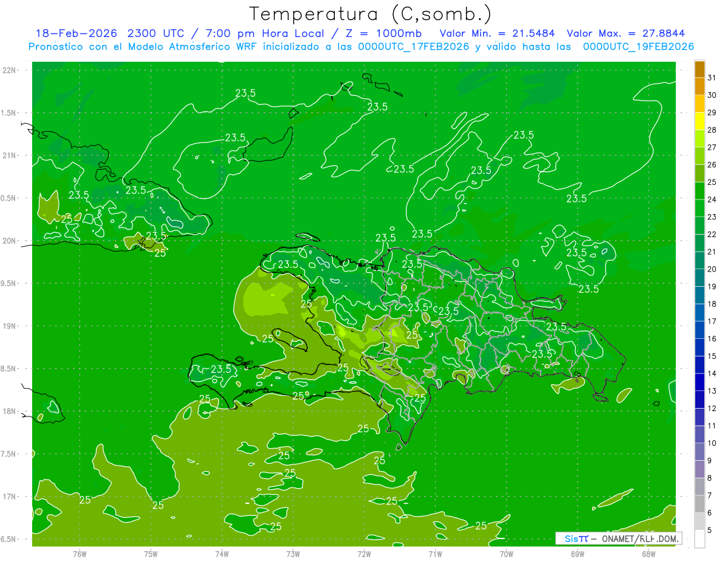Click the '76W' longitude axis label
This screenshot has width=728, height=562.
coord(79,554)
